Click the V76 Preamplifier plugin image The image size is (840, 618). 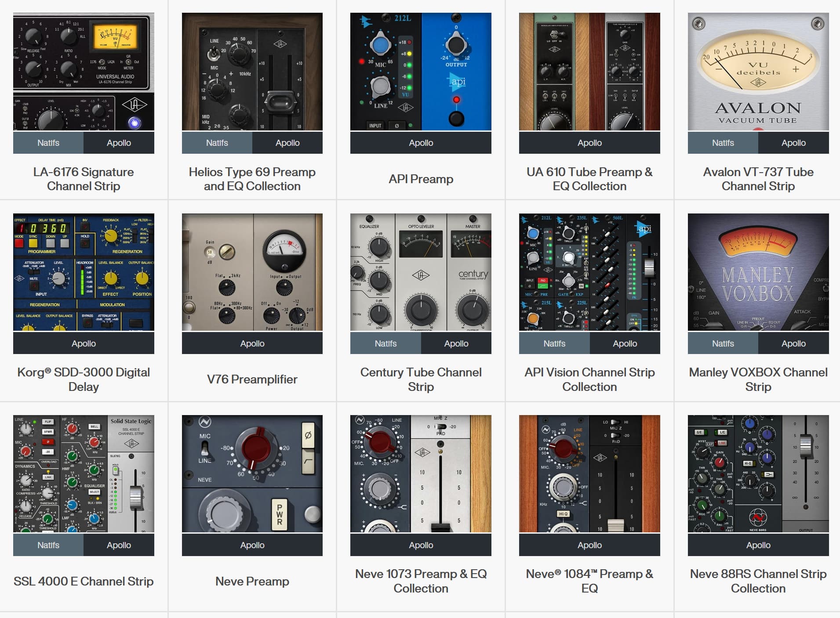252,272
